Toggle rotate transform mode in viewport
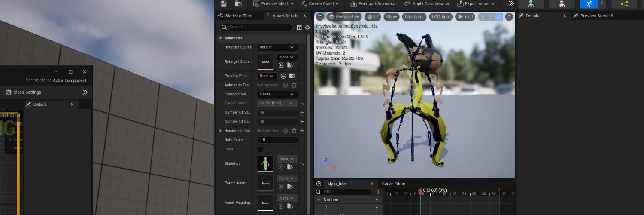This screenshot has width=644, height=215. (499, 17)
